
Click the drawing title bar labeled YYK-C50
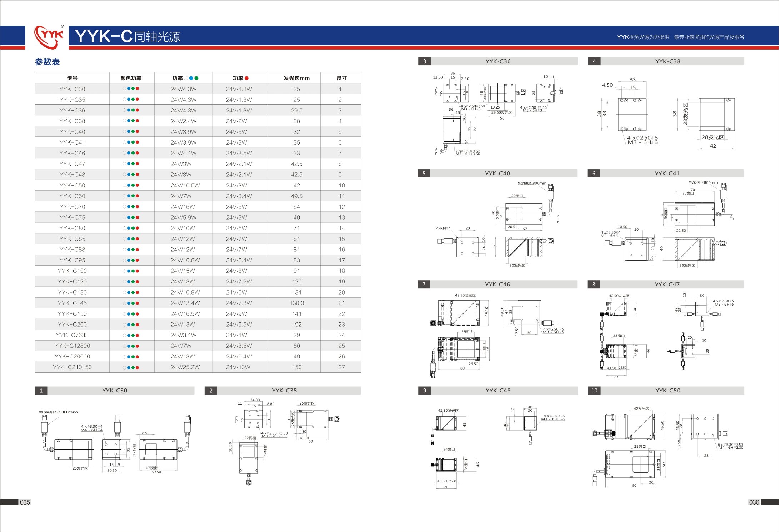pyautogui.click(x=666, y=391)
